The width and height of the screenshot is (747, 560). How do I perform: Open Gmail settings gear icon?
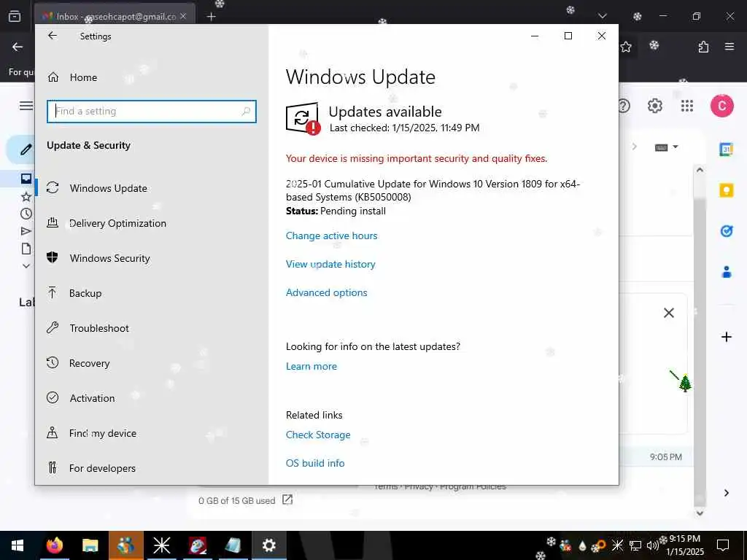654,105
